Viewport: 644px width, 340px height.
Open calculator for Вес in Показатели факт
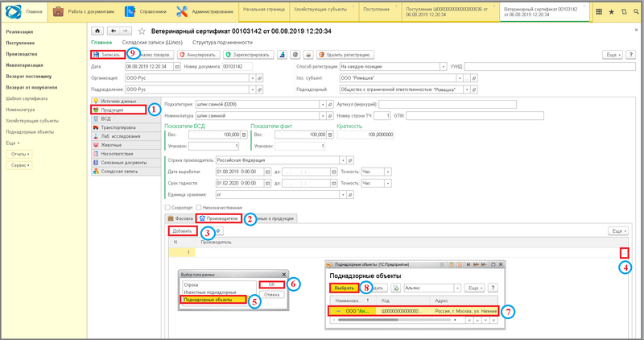tap(329, 135)
